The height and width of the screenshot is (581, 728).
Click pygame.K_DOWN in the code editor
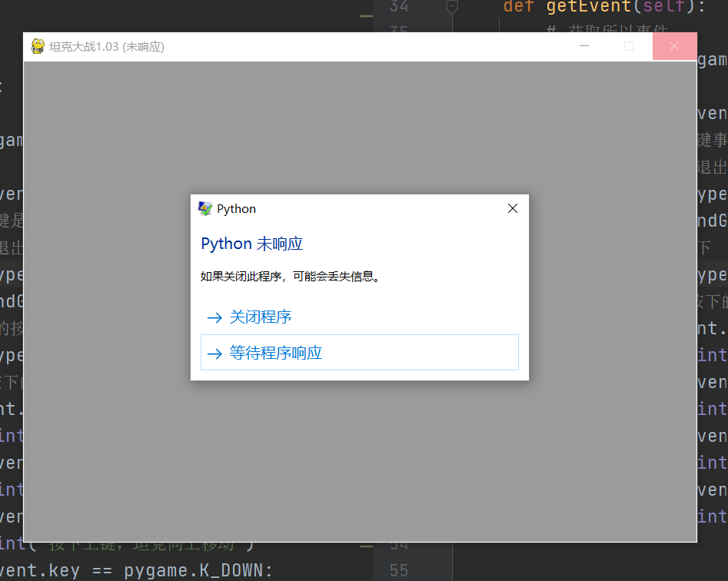[x=193, y=570]
